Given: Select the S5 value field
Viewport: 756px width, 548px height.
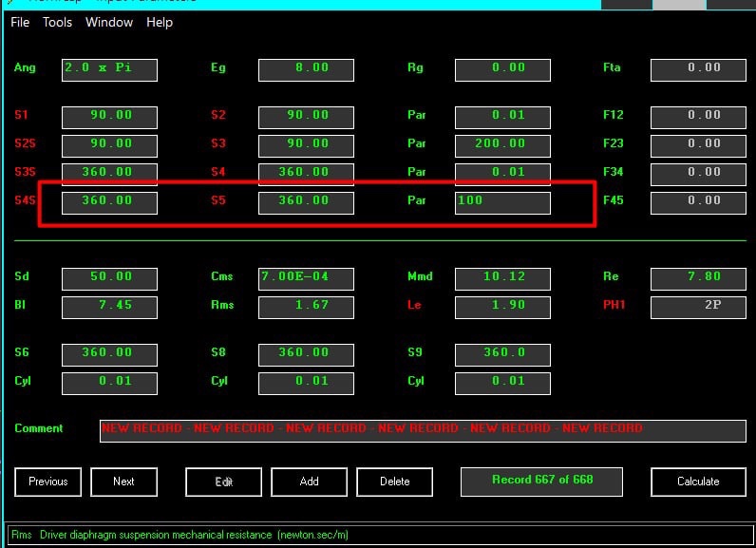Looking at the screenshot, I should point(306,203).
